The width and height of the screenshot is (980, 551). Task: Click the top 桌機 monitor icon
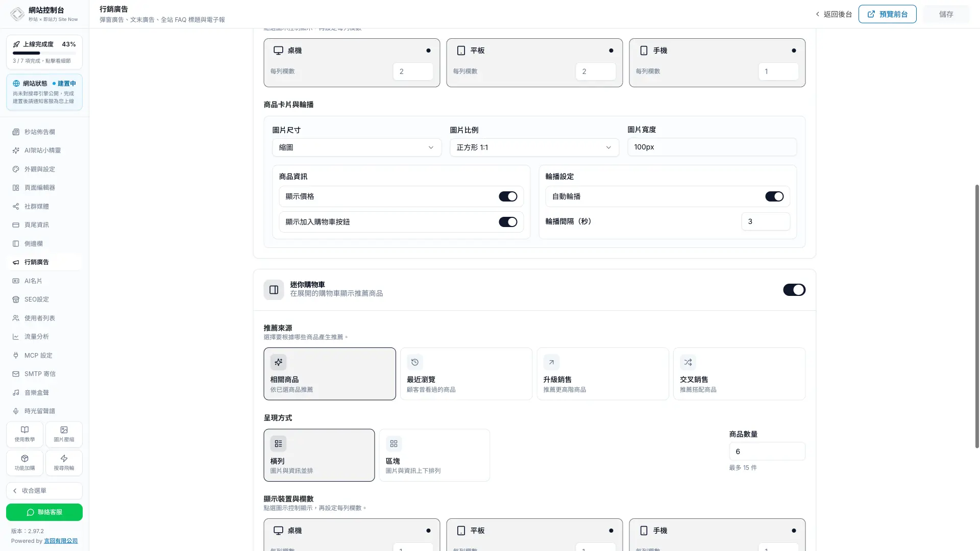(x=278, y=51)
